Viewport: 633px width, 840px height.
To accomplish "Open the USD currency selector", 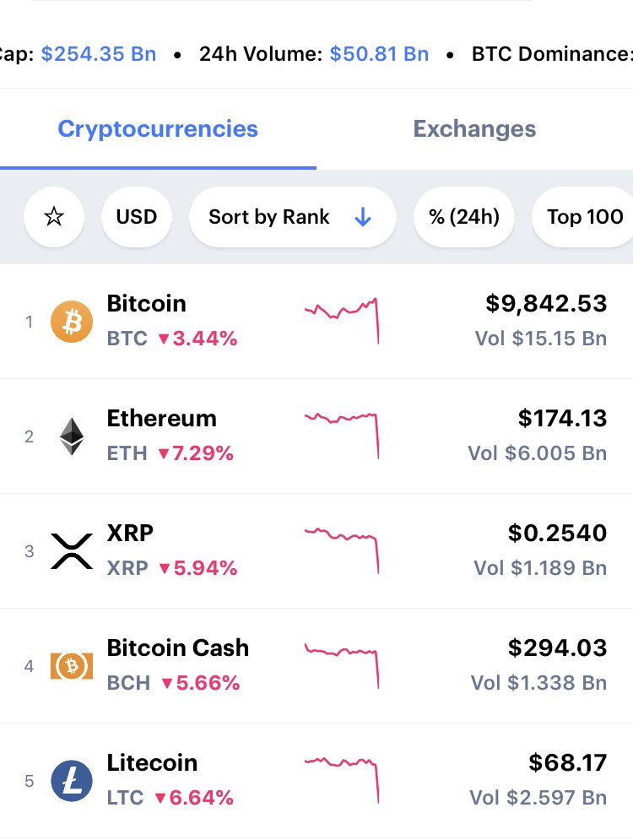I will (137, 217).
